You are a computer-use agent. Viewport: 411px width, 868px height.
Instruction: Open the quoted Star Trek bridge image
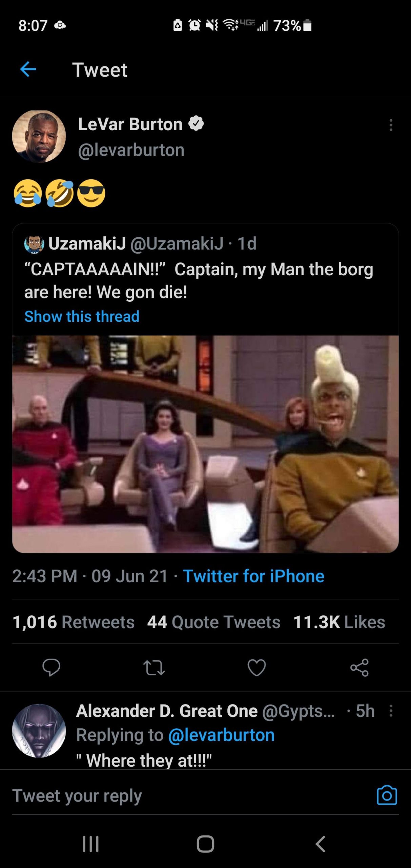[x=205, y=444]
